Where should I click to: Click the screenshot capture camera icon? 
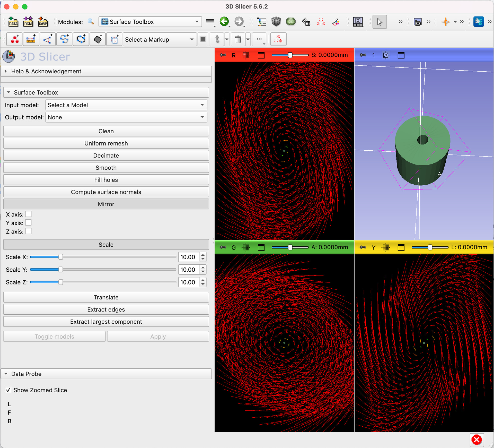pos(417,22)
